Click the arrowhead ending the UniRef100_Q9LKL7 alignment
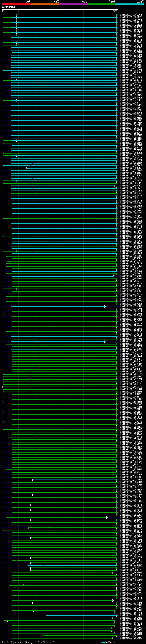This screenshot has width=146, height=644. [x=117, y=615]
